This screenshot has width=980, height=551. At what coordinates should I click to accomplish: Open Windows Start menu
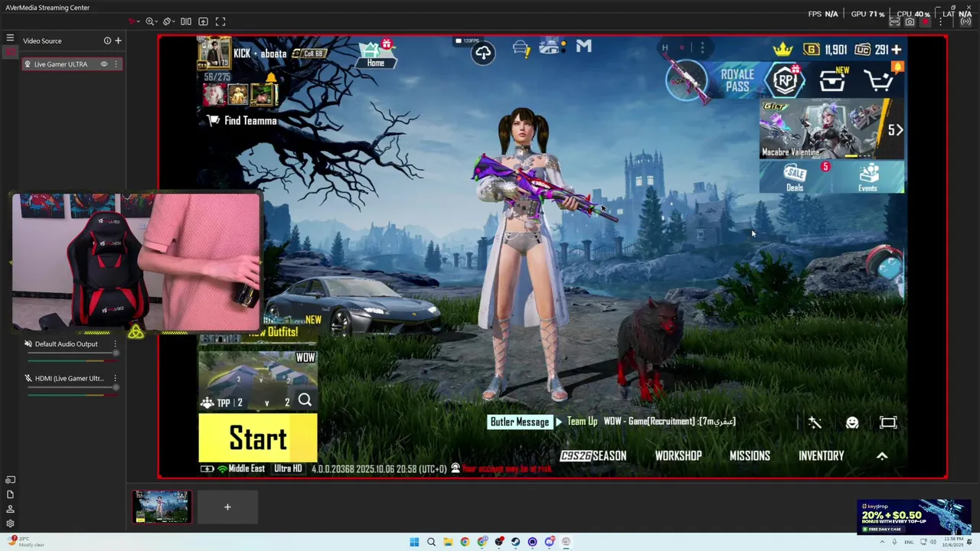[414, 542]
